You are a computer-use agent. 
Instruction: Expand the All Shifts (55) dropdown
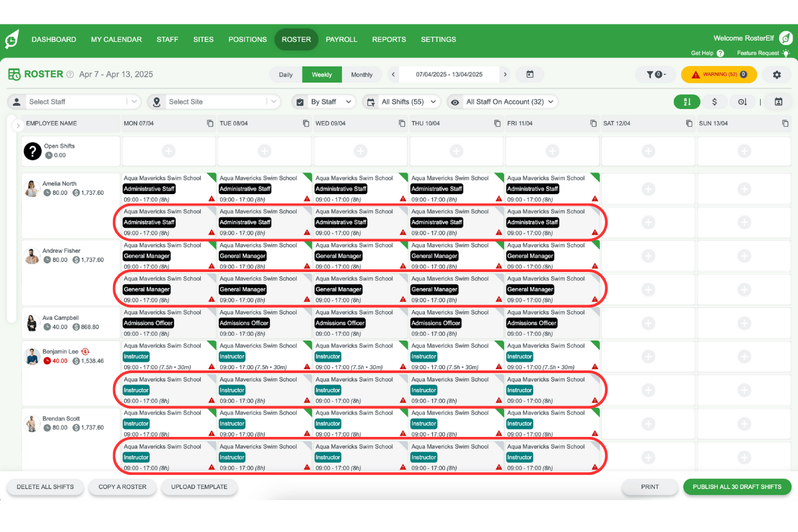click(x=402, y=102)
